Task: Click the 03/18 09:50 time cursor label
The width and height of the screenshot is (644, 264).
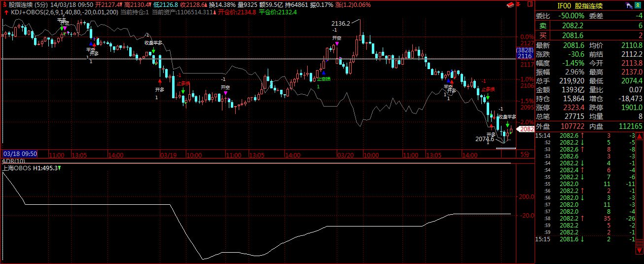Action: (20, 154)
